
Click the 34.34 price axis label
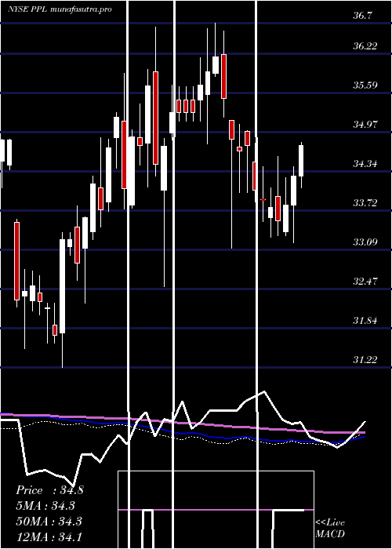click(365, 163)
